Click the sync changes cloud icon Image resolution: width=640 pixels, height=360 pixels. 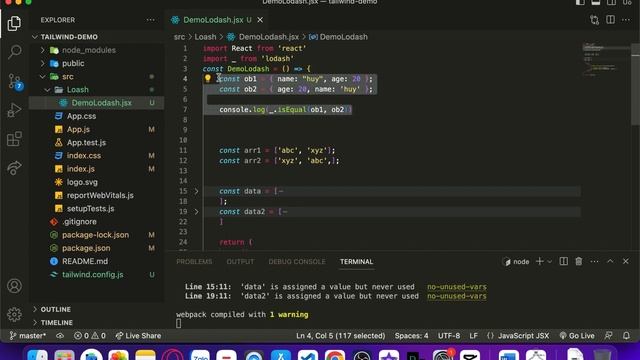coord(60,336)
